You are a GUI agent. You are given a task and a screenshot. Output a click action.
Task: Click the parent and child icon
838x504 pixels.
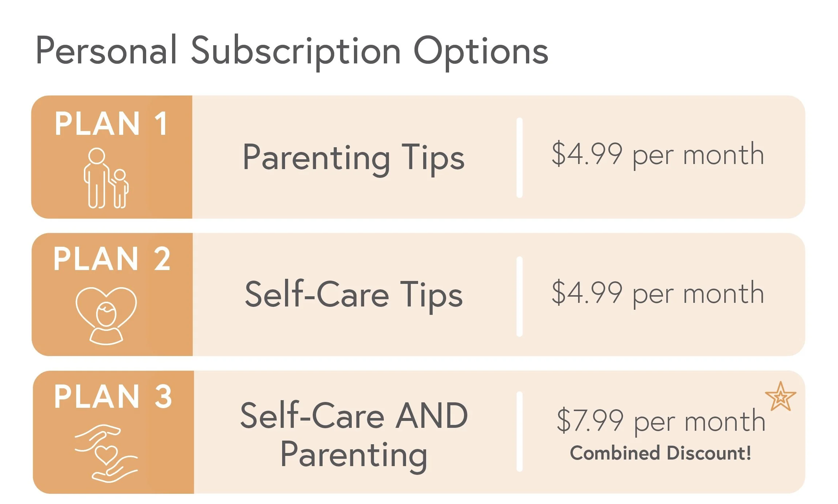click(x=106, y=178)
